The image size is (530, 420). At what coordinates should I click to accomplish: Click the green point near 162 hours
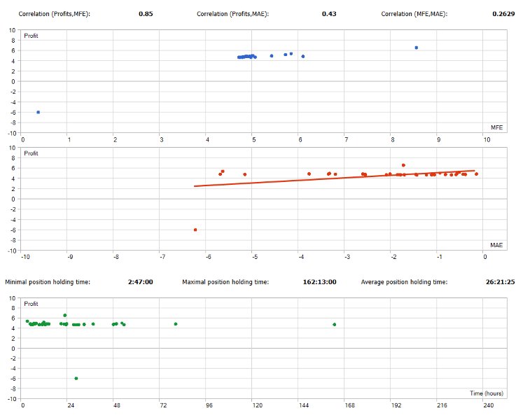(x=334, y=324)
